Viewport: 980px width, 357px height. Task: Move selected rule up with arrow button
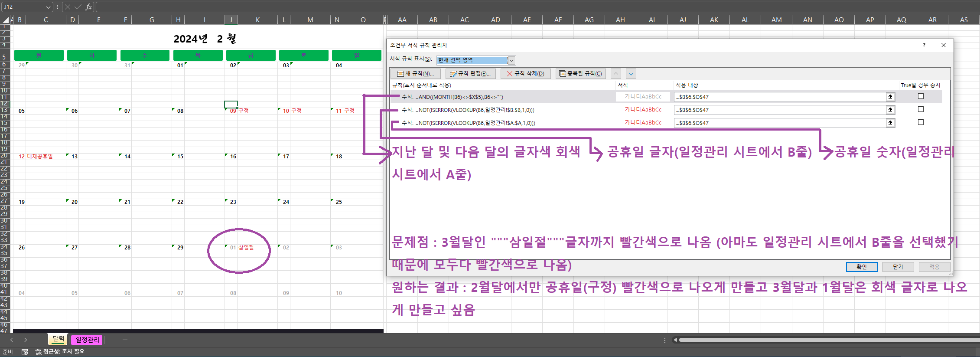[x=616, y=74]
